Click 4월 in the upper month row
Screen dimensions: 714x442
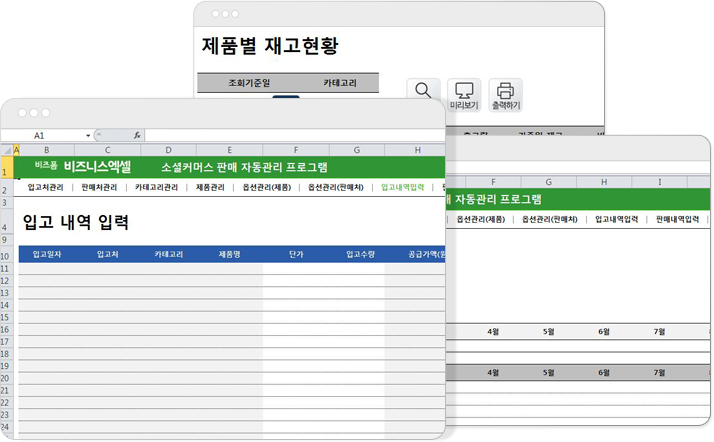493,332
